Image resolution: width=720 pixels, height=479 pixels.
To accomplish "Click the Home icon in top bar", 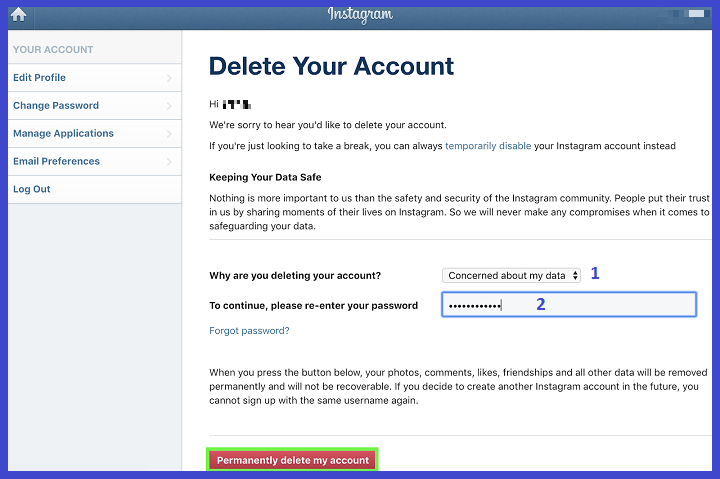I will [x=18, y=15].
